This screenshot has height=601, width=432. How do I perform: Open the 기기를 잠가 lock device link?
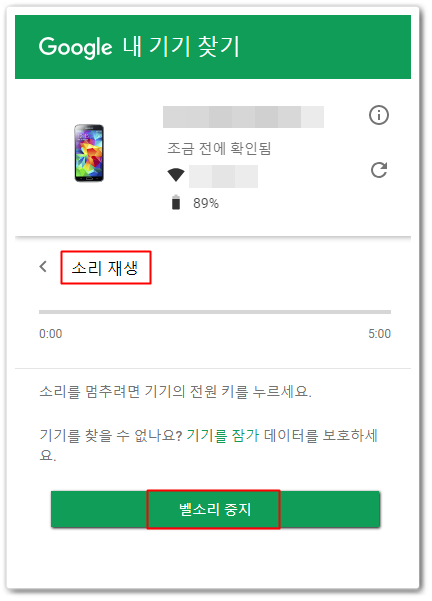point(223,435)
